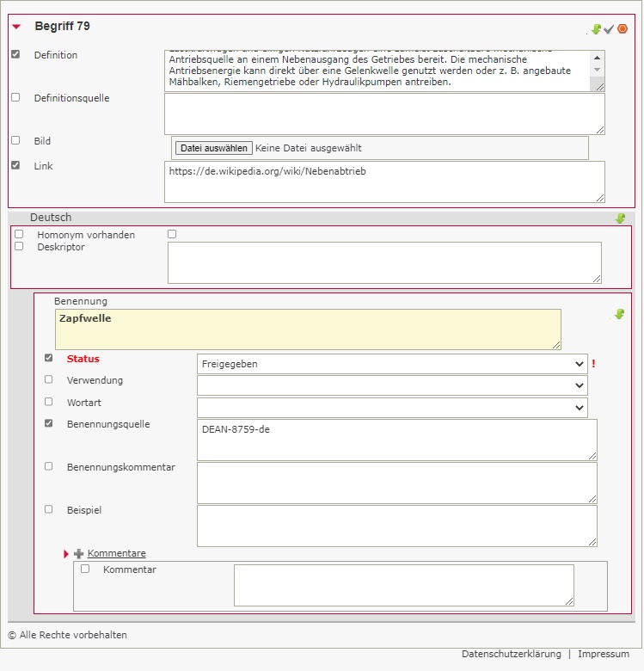Click the gray checkmark icon beside Begriff 79
The height and width of the screenshot is (671, 644).
609,29
